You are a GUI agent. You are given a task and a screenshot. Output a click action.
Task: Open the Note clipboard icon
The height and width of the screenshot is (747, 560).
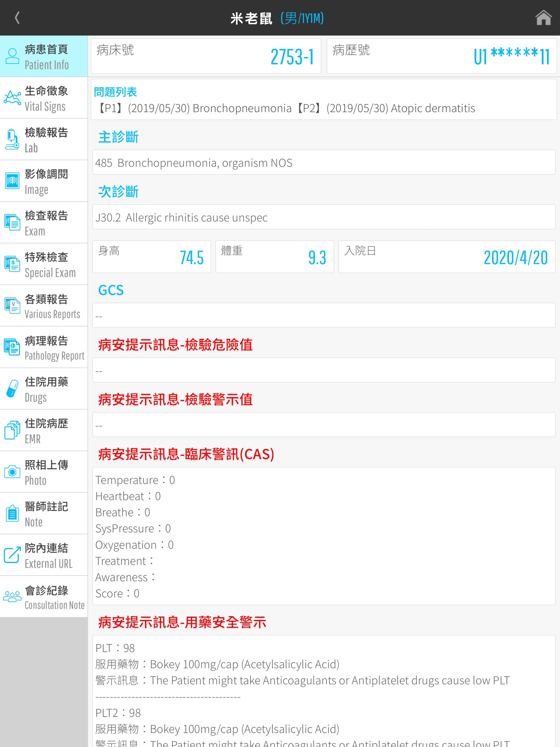(13, 513)
